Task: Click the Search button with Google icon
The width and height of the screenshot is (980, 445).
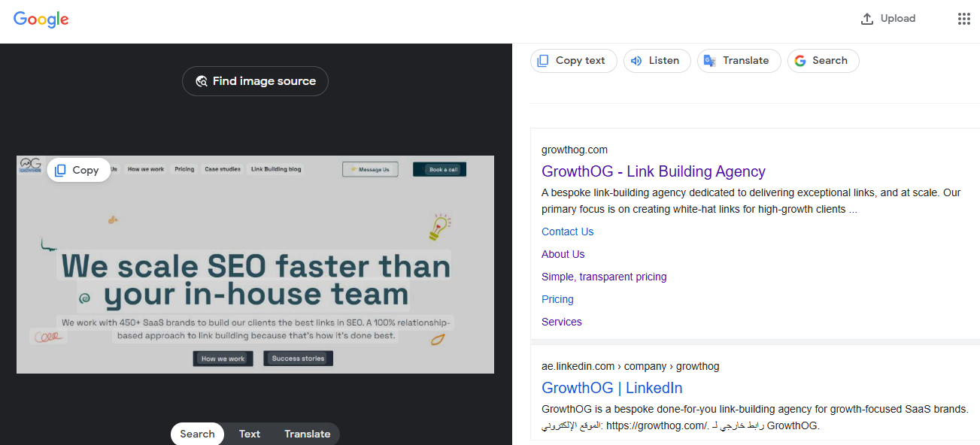Action: tap(823, 61)
